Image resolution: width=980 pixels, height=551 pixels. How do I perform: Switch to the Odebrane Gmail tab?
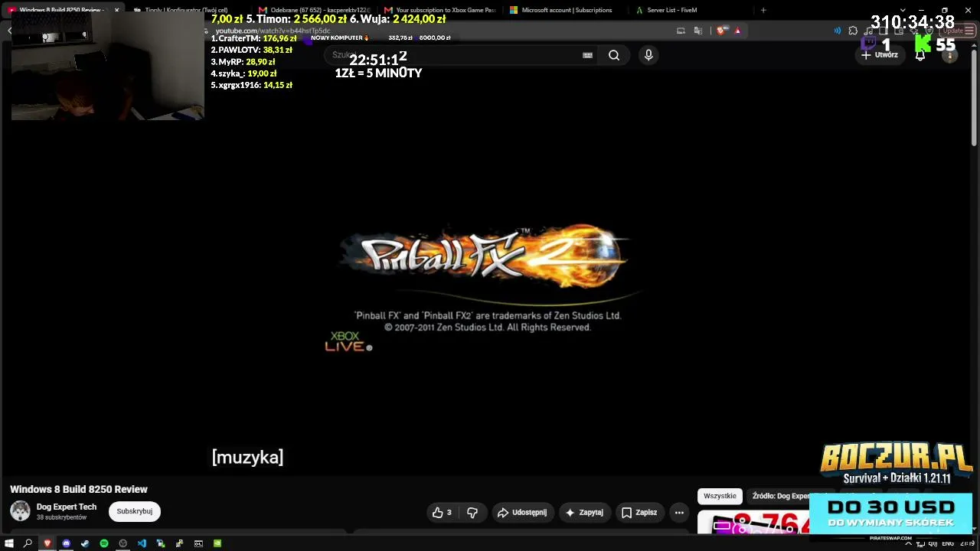tap(314, 10)
